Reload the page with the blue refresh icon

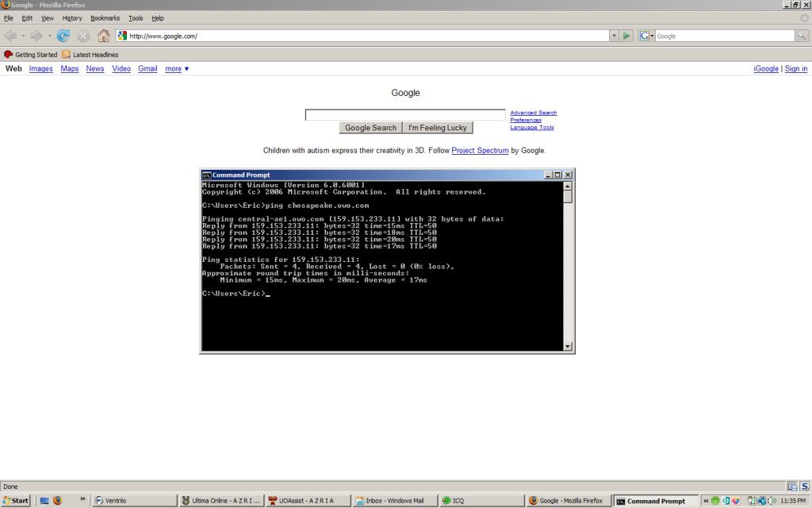[63, 36]
